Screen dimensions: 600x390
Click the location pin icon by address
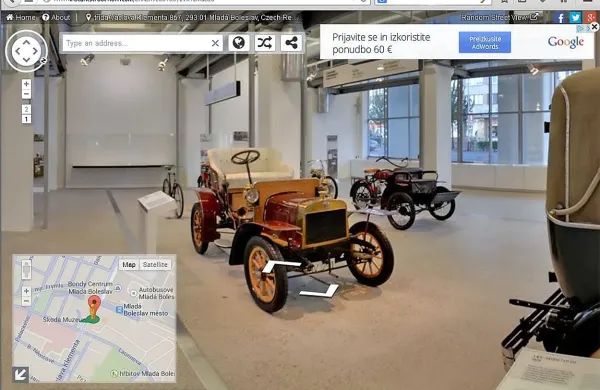(x=88, y=17)
